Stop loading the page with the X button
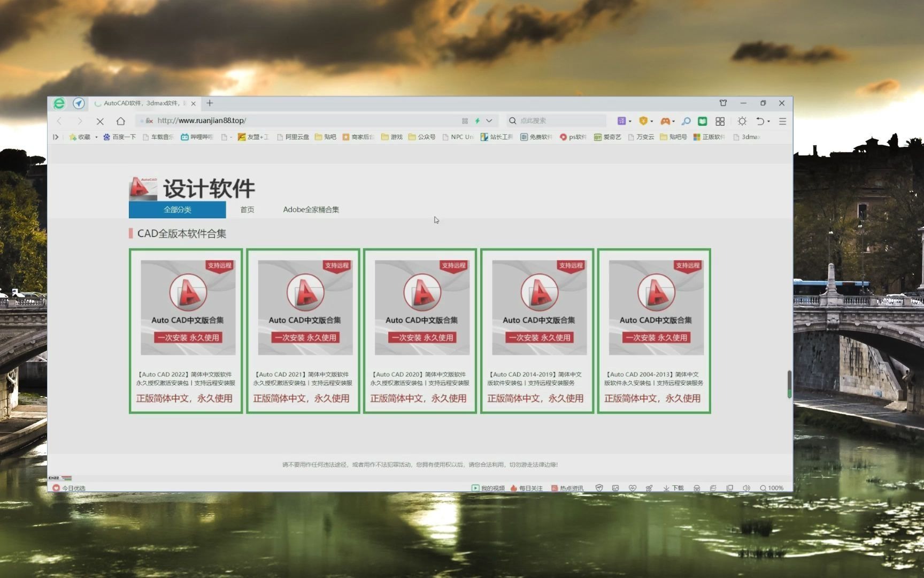 (x=100, y=121)
